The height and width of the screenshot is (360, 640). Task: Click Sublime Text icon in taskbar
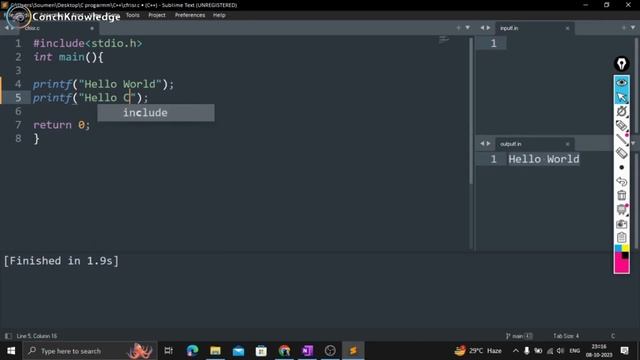[x=353, y=351]
